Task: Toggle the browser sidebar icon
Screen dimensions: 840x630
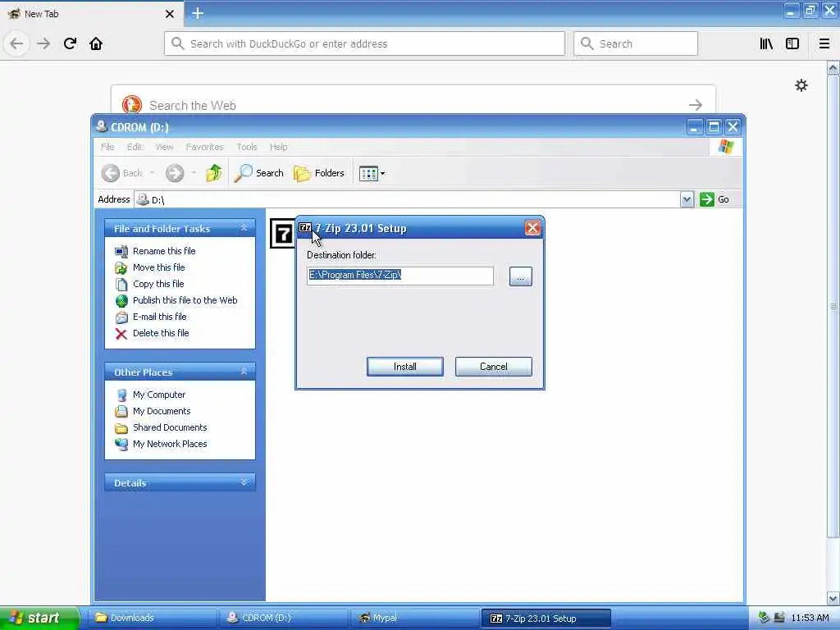Action: click(792, 43)
